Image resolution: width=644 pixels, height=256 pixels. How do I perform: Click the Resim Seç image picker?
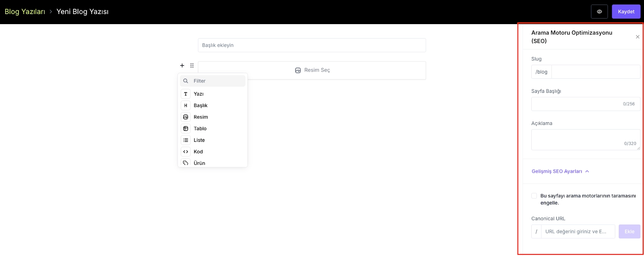tap(312, 70)
